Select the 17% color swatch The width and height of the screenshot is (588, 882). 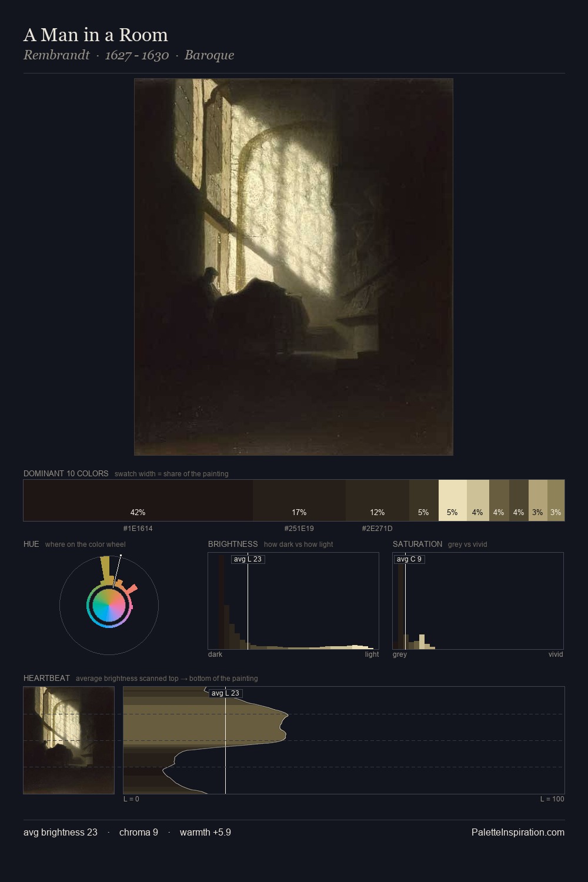(299, 500)
